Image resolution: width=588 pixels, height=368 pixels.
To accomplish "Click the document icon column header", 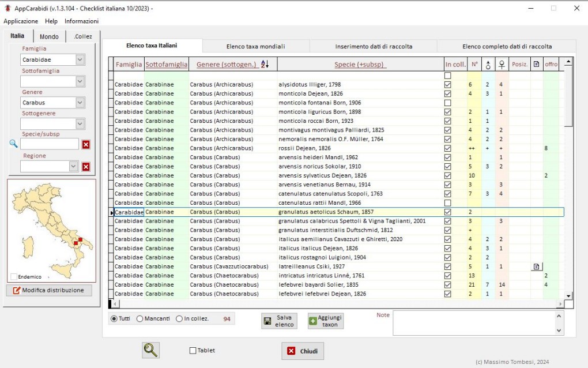I will [x=536, y=64].
